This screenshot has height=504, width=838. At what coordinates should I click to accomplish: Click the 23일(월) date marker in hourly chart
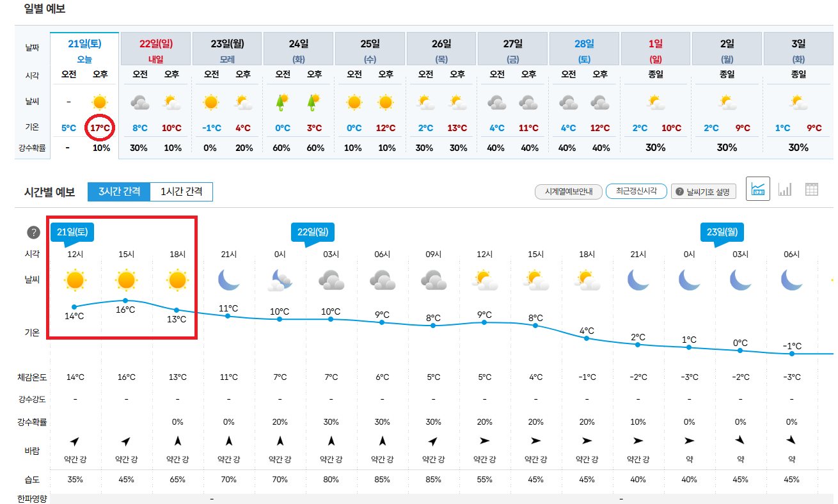coord(721,232)
